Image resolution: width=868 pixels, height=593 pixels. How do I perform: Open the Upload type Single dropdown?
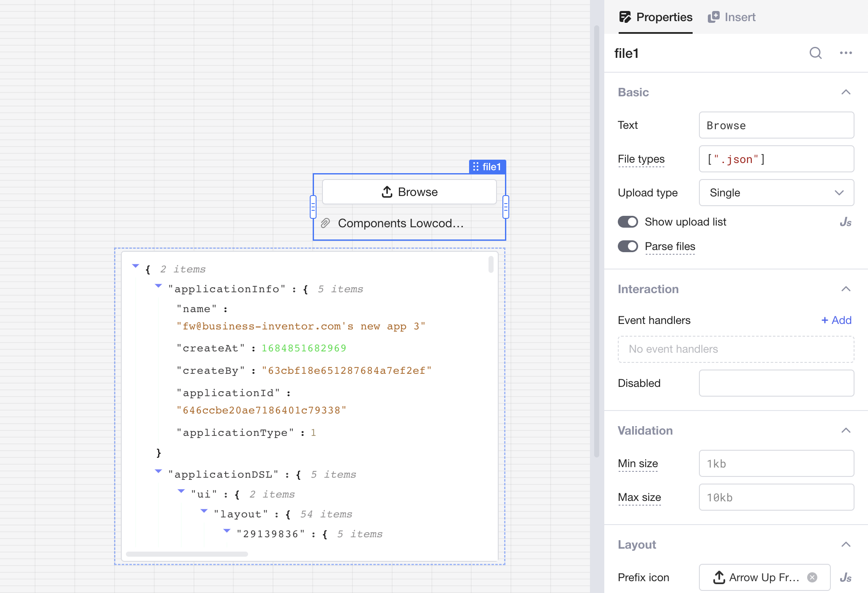776,193
